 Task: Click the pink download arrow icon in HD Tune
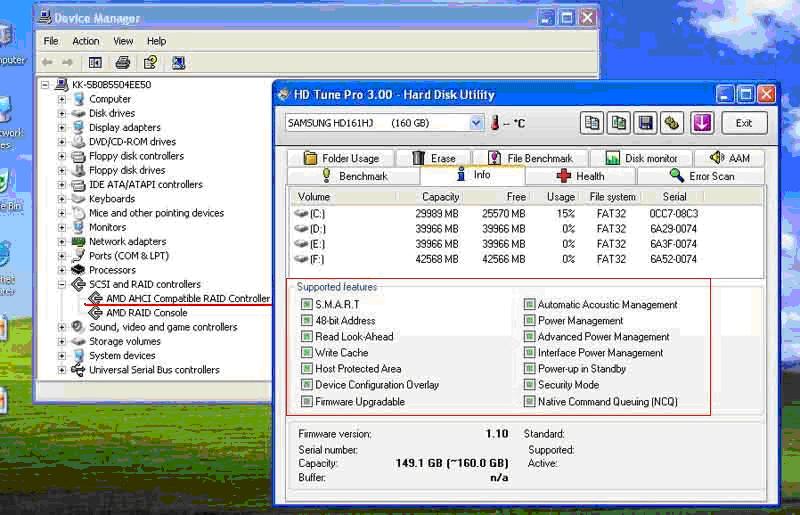coord(702,123)
